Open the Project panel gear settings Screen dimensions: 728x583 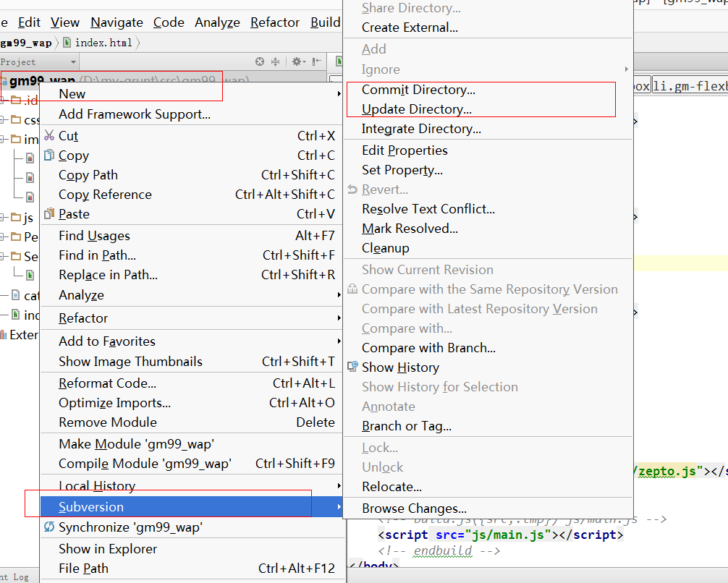coord(299,61)
